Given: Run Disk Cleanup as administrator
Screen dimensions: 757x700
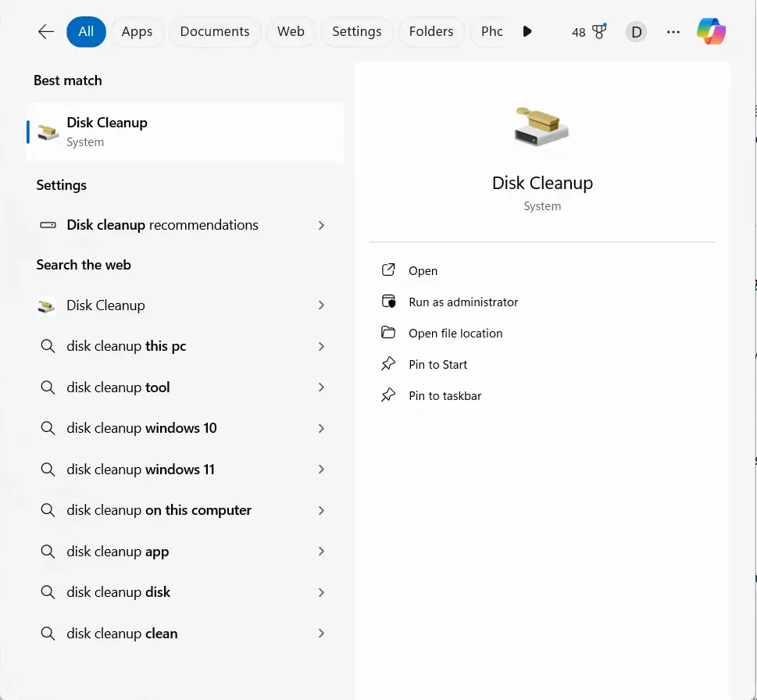Looking at the screenshot, I should pos(462,302).
